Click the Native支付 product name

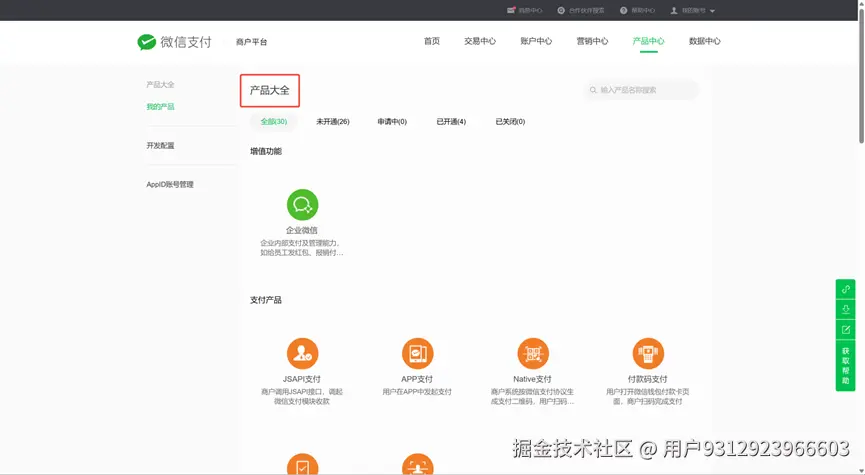tap(532, 379)
